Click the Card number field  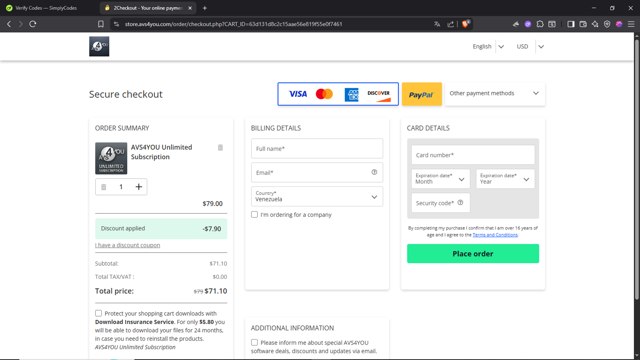(x=473, y=155)
